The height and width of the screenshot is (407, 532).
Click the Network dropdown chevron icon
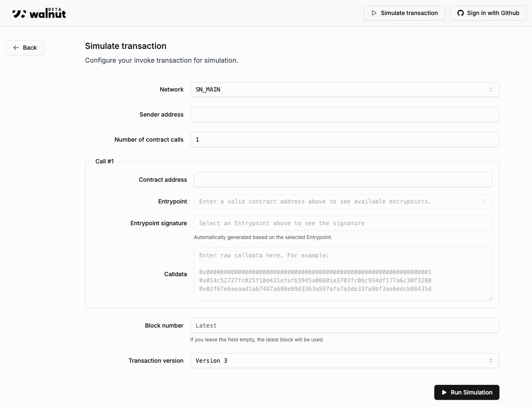click(490, 89)
